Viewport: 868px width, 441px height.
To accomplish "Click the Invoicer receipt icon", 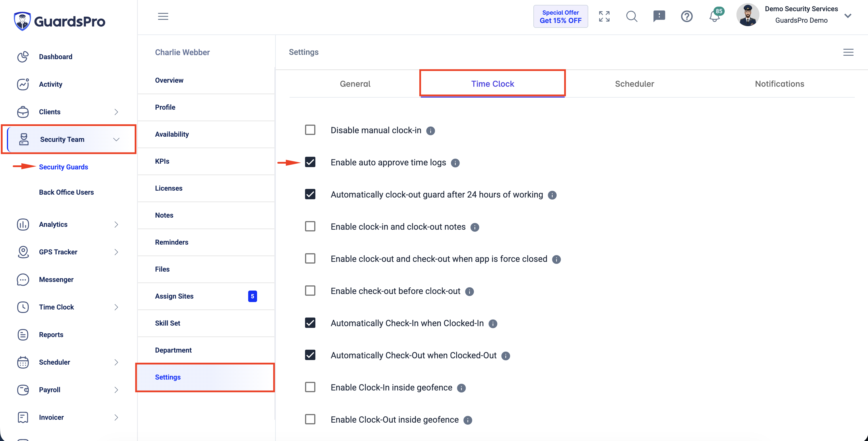I will point(23,417).
